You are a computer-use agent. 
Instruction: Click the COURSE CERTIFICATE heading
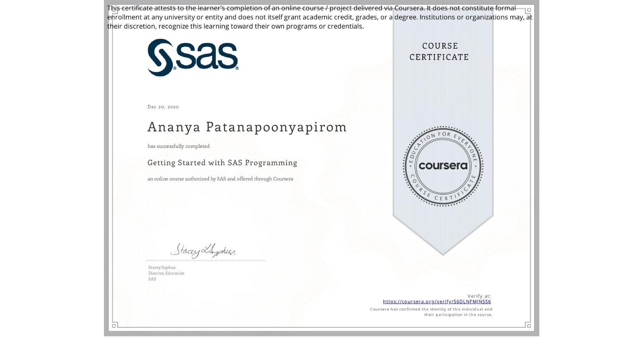point(439,51)
